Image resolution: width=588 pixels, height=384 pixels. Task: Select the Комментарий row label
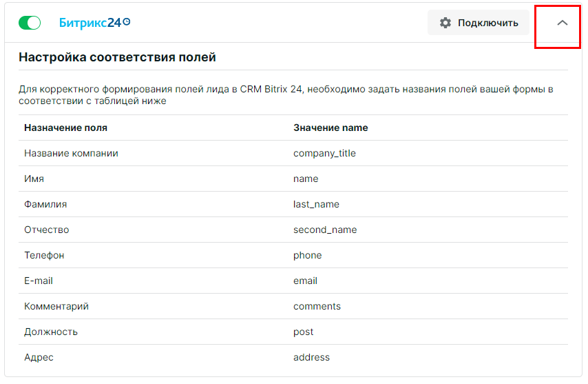click(56, 306)
